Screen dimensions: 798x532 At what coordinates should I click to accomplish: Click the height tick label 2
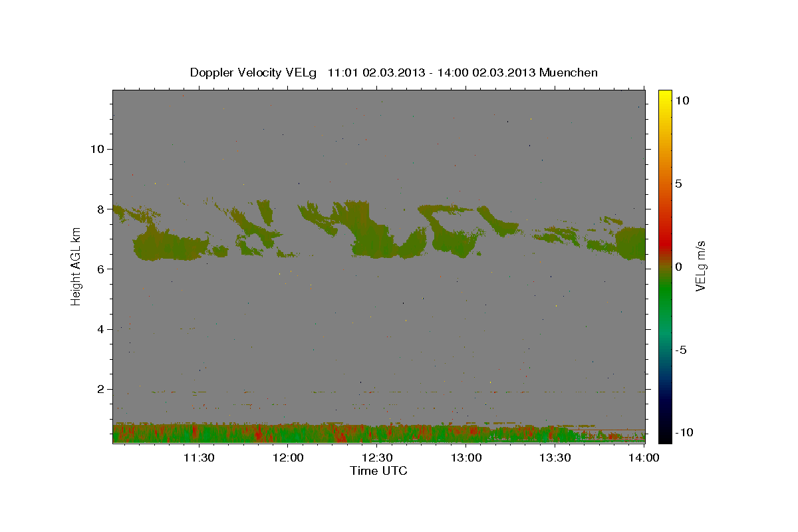(100, 389)
